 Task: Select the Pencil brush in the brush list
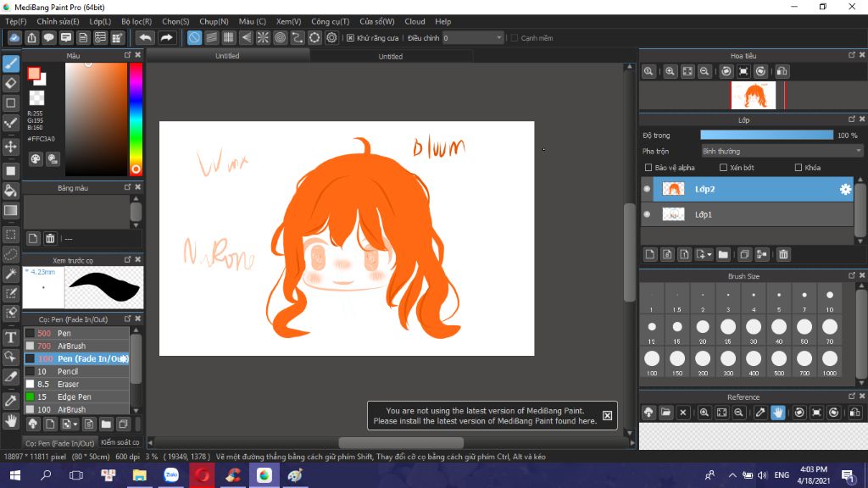[76, 371]
